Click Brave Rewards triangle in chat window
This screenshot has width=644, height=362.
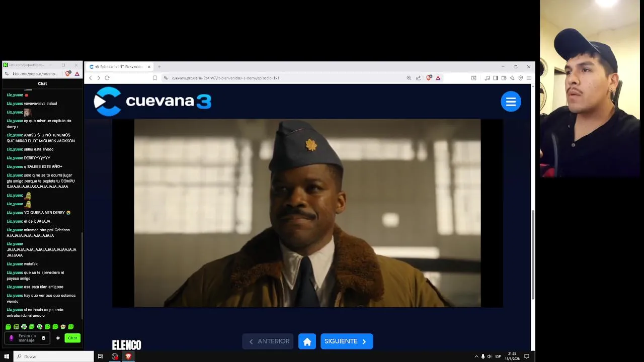pyautogui.click(x=77, y=74)
